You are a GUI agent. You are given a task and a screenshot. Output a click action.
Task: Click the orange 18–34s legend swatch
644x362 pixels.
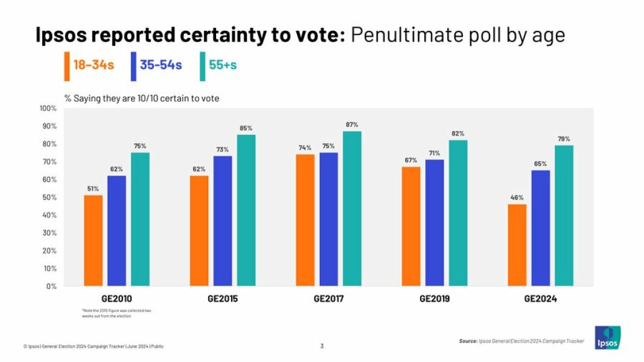click(x=66, y=66)
